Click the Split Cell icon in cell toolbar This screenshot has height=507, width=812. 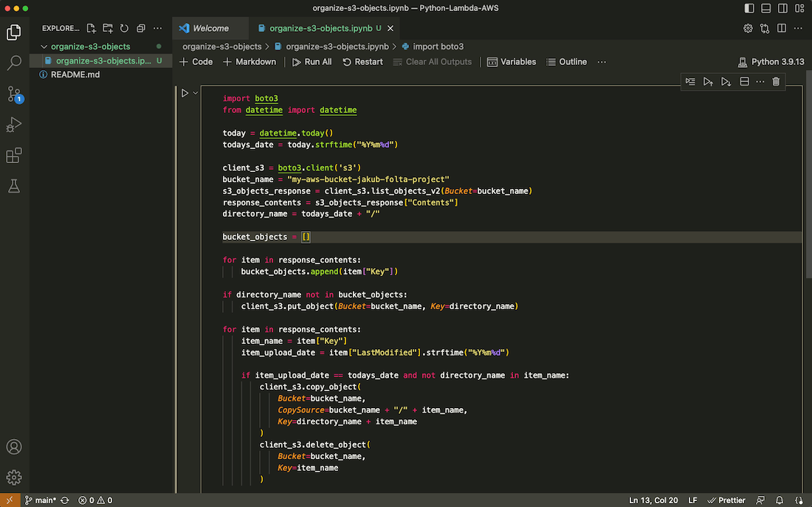(744, 81)
